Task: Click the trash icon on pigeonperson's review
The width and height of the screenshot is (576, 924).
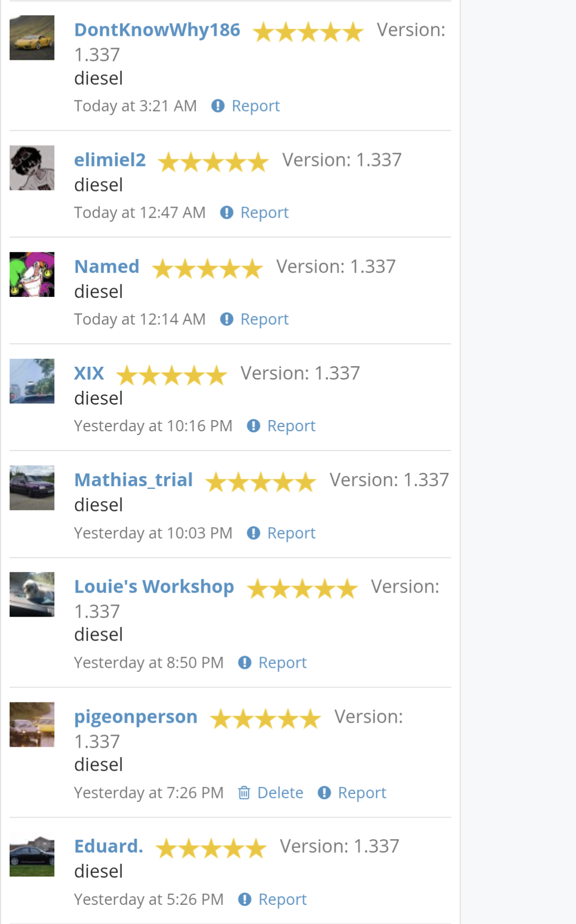Action: click(244, 793)
